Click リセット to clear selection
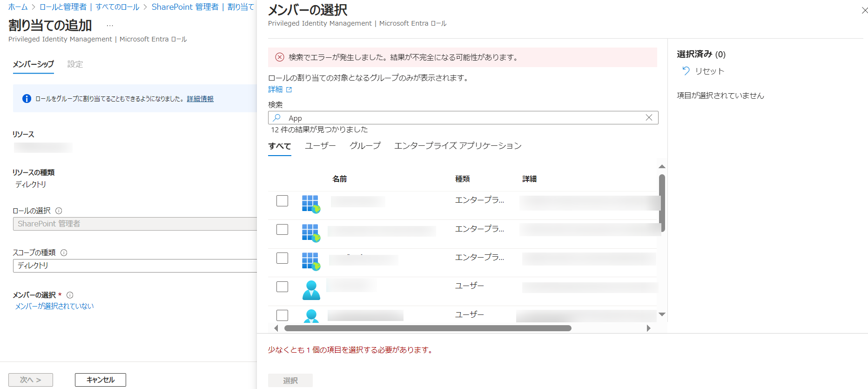 click(x=710, y=71)
